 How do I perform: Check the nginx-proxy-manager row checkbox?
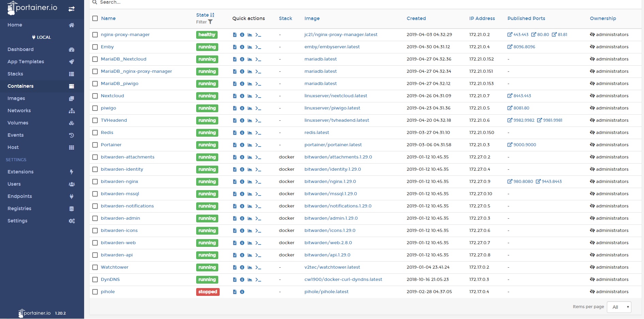click(95, 35)
